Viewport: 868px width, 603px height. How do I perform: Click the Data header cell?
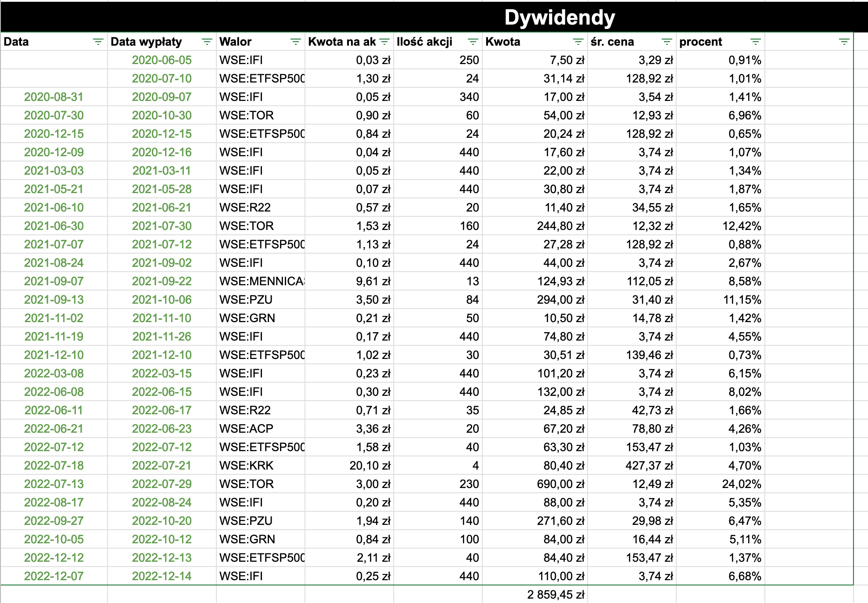[x=54, y=42]
